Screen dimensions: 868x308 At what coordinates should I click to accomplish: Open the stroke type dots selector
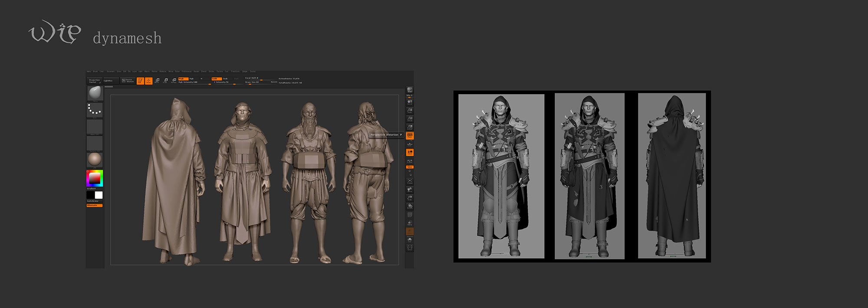[95, 110]
